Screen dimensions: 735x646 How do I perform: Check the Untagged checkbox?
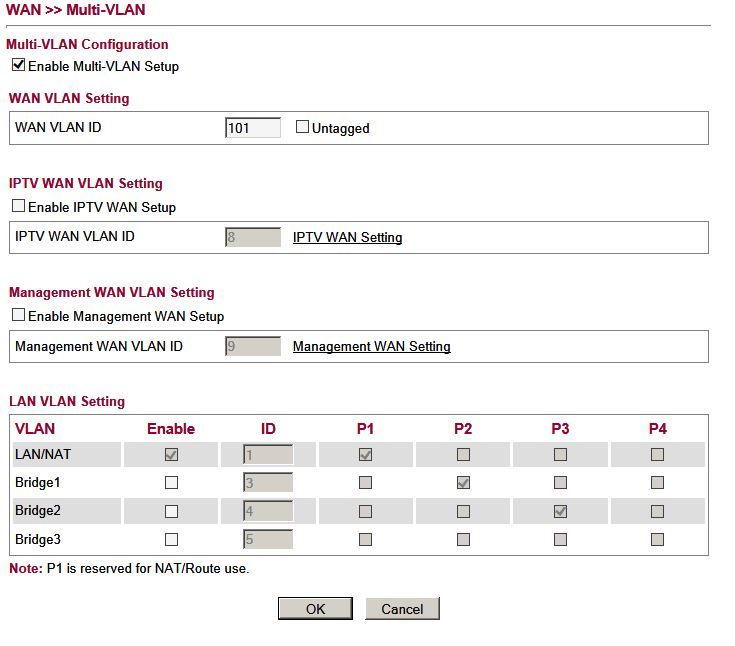303,128
